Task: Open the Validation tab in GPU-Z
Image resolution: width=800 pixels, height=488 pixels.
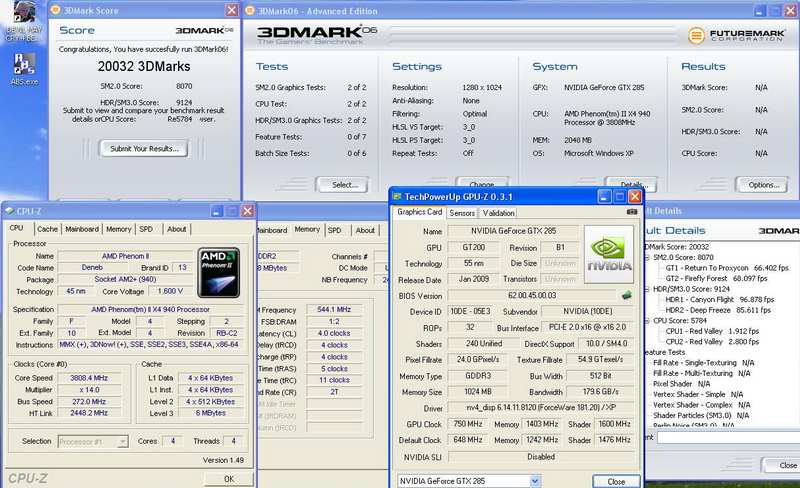Action: point(498,213)
